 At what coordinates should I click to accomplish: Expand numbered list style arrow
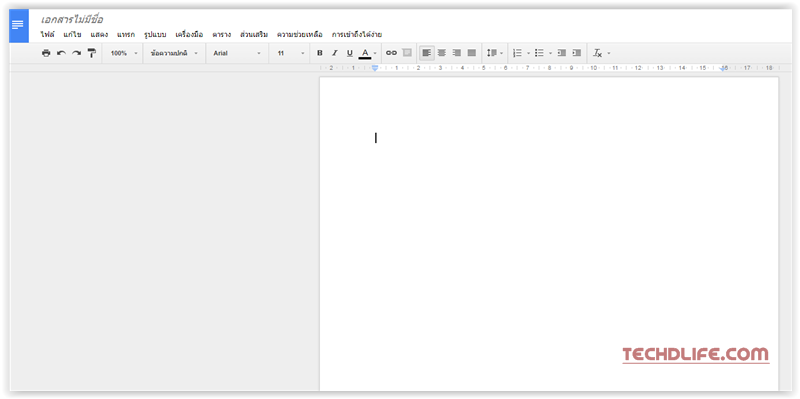[x=528, y=53]
